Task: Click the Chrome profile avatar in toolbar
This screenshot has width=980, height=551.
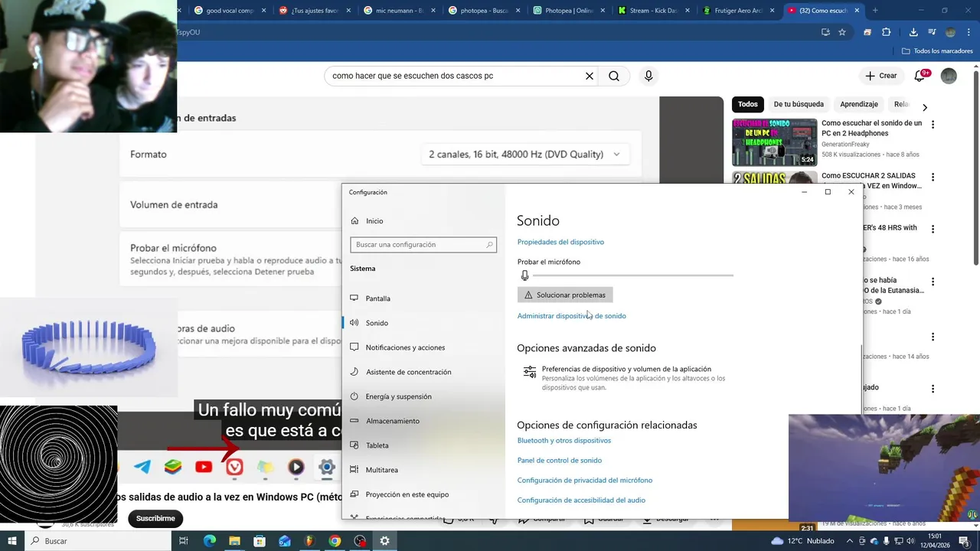Action: [950, 32]
